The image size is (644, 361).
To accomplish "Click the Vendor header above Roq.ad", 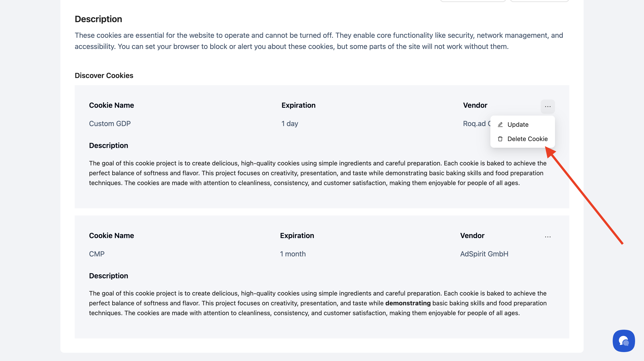I will [x=475, y=105].
